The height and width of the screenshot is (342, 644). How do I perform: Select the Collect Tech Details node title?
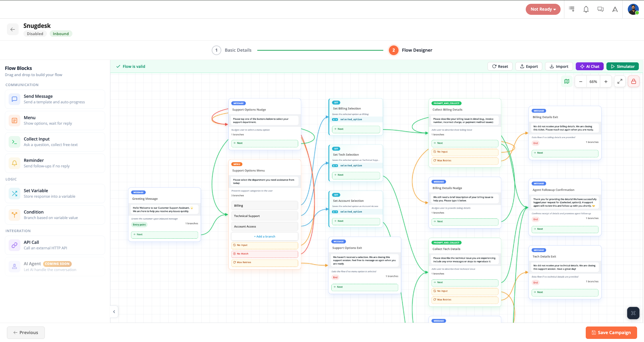click(446, 249)
